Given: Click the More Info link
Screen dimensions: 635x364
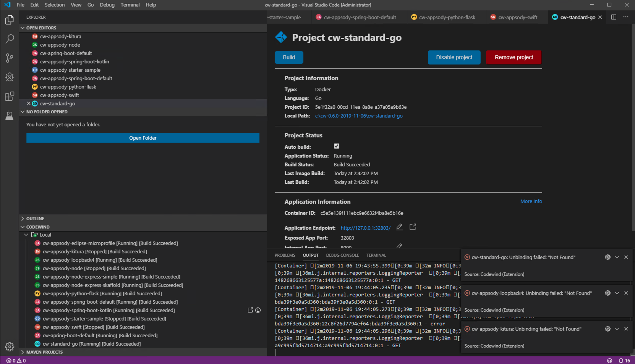Looking at the screenshot, I should coord(531,201).
